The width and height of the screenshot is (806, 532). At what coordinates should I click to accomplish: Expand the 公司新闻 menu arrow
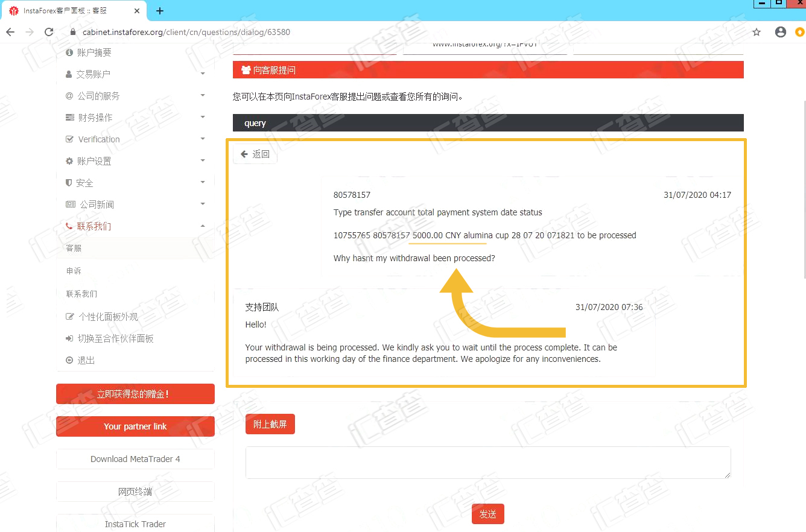pos(203,204)
